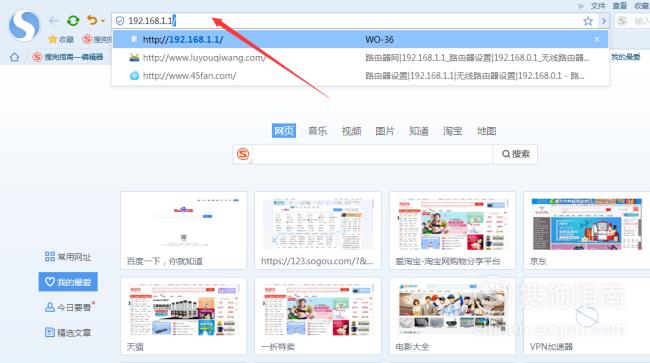Expand the overflow double chevron menu
Viewport: 650px width, 363px height.
coord(580,6)
